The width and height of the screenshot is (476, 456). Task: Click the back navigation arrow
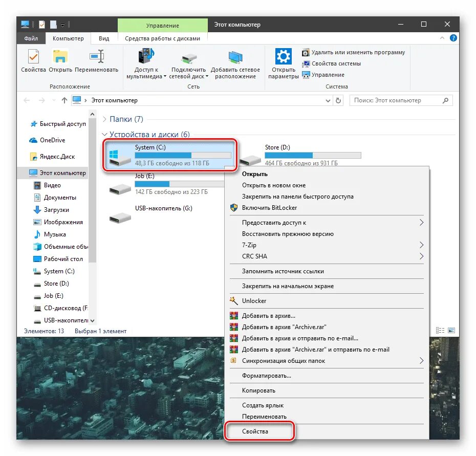[x=27, y=100]
